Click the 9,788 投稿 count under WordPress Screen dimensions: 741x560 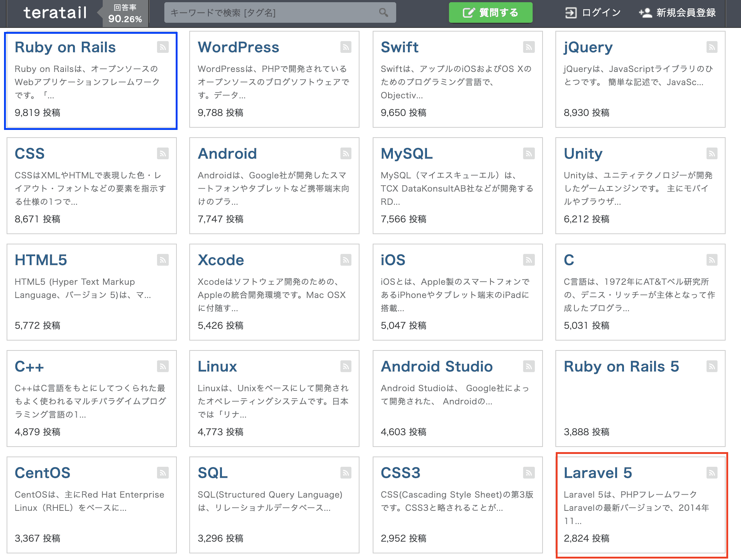220,113
